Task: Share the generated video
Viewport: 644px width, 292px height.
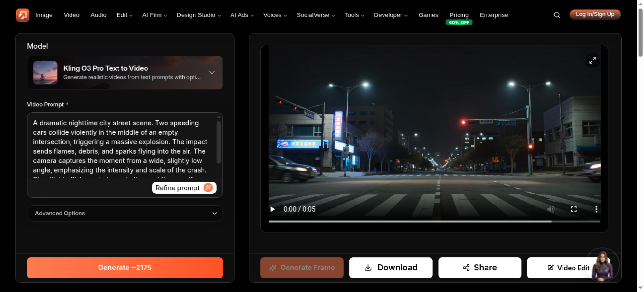Action: pos(479,268)
